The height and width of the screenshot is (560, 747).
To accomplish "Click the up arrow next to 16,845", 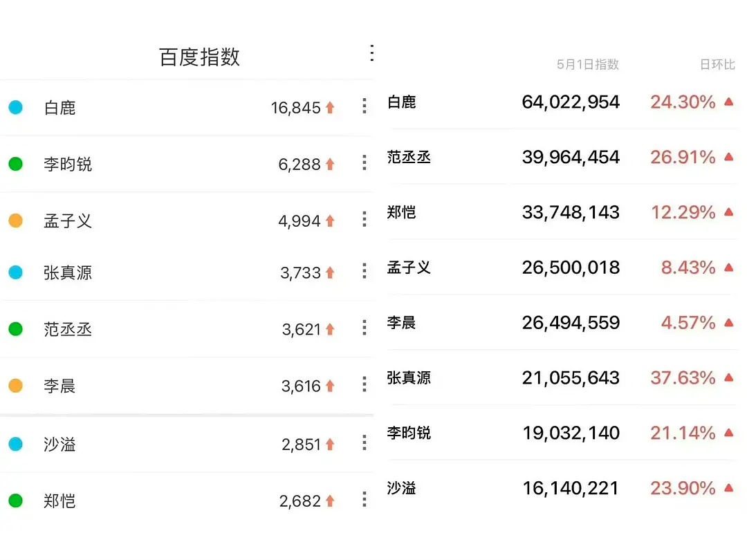I will click(330, 108).
